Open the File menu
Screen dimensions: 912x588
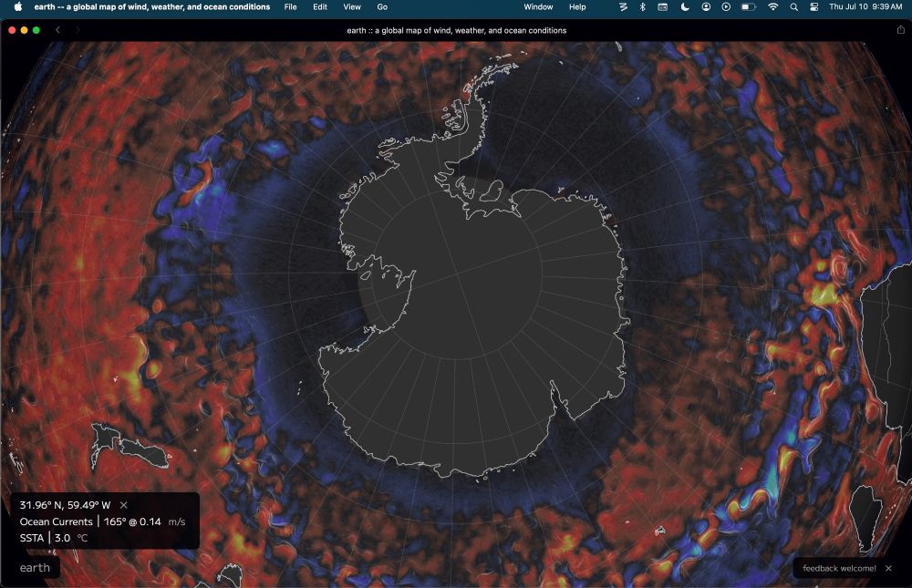pos(290,7)
